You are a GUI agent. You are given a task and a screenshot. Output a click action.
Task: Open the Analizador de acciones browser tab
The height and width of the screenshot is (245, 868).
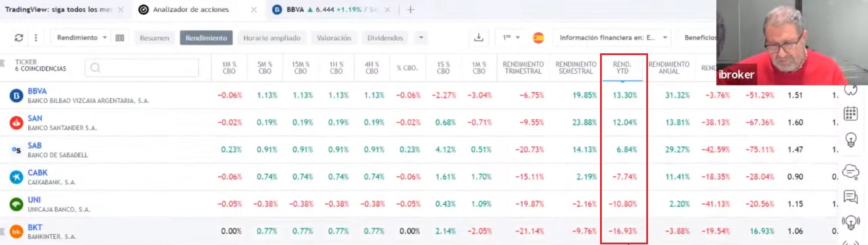click(191, 10)
